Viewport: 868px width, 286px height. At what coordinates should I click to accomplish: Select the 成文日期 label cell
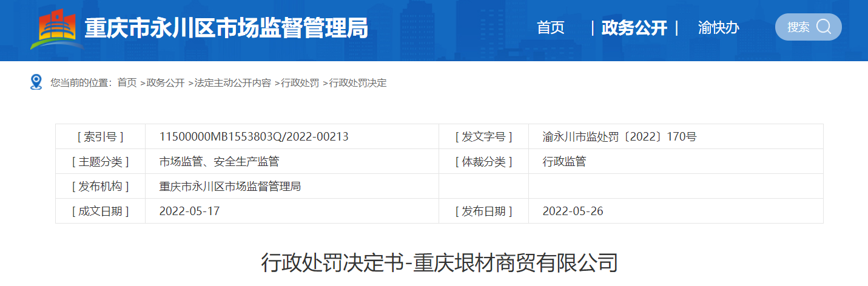pos(101,211)
